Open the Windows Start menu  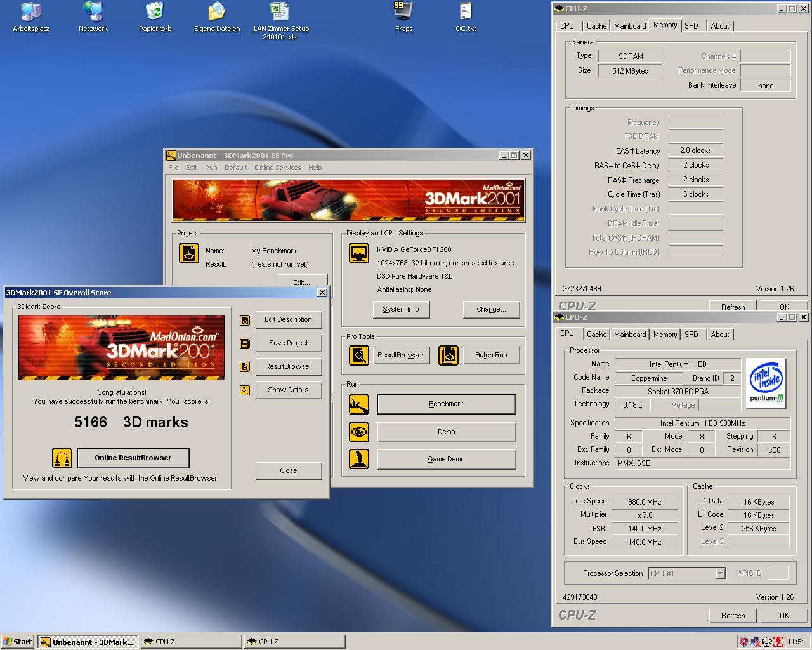click(18, 642)
